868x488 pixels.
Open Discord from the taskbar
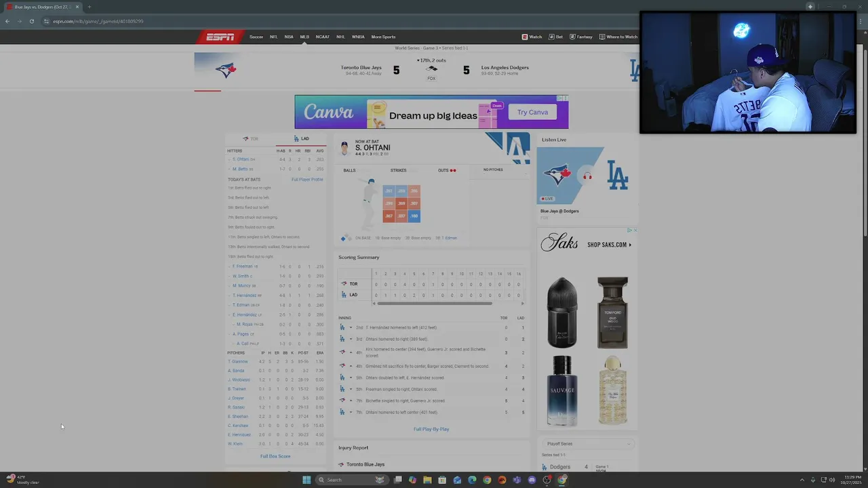[x=532, y=480]
